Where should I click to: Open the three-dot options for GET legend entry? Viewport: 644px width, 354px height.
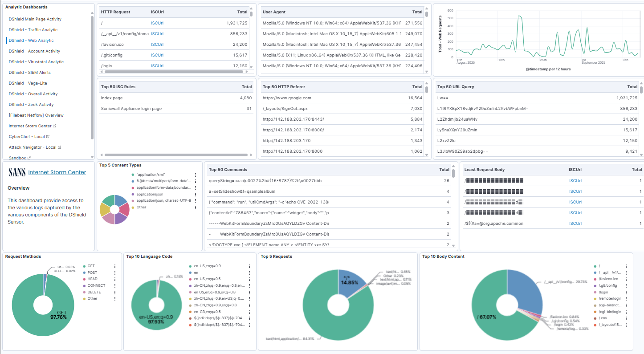(x=115, y=266)
